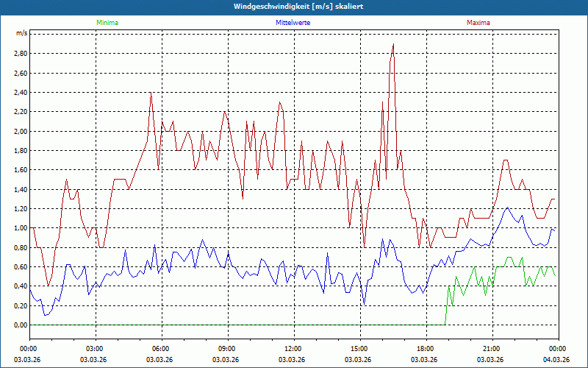588x368 pixels.
Task: Click the 1,00 y-axis value label
Action: click(x=21, y=228)
